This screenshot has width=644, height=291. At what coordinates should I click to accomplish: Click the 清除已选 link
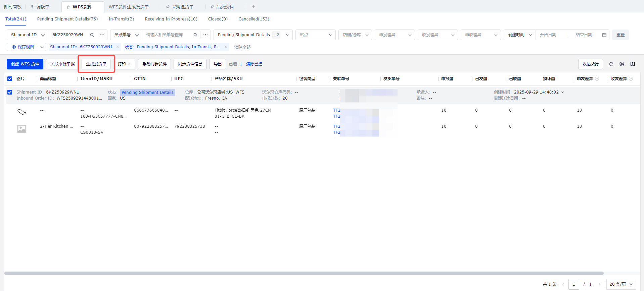pos(254,64)
